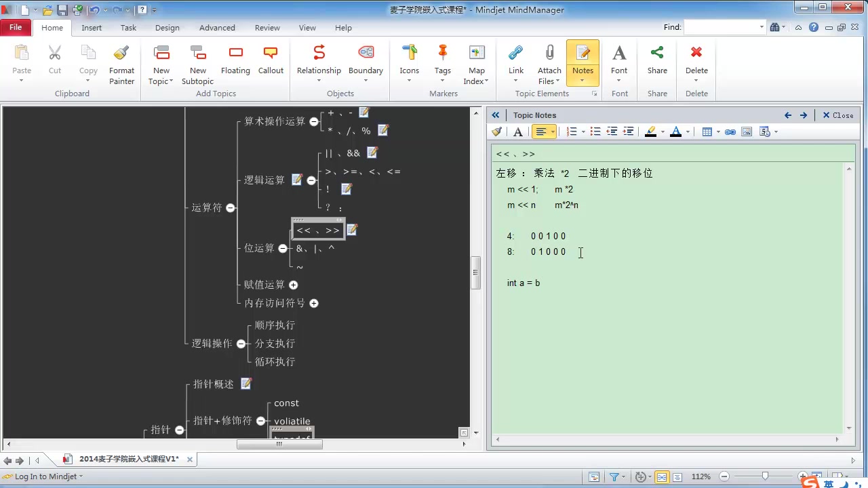Open table dropdown arrow in notes toolbar

717,132
